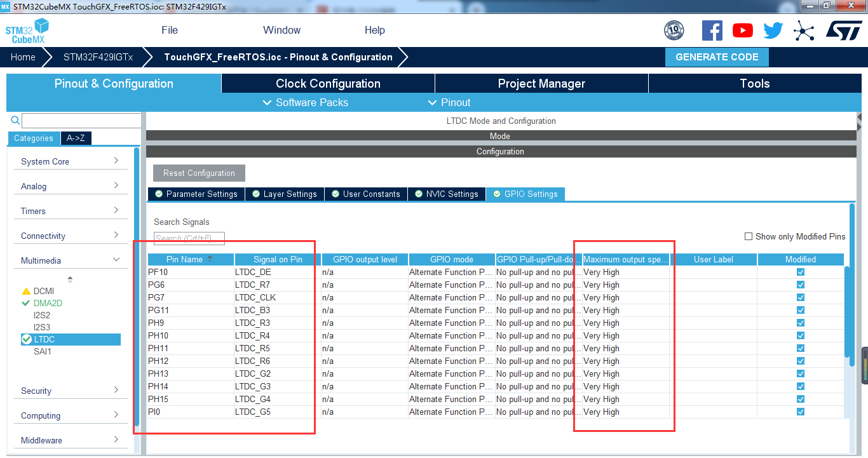Open the Twitter bird icon
Viewport: 868px width, 458px height.
773,30
